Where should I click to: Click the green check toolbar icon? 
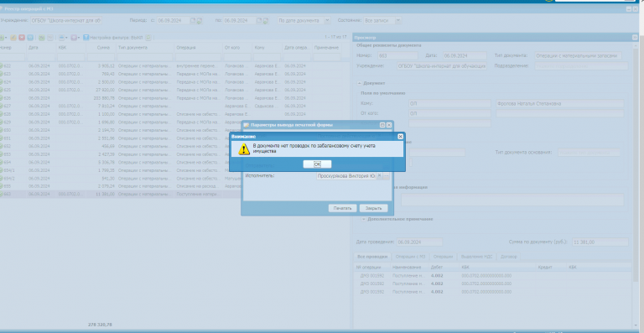click(41, 38)
